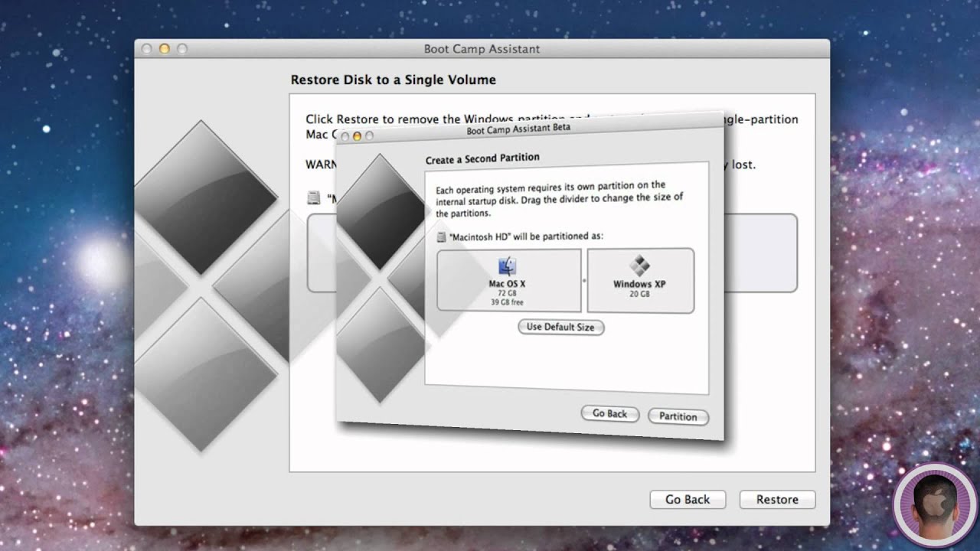
Task: Click '"Macintosh HD" will be partitioned as:' text
Action: click(x=526, y=236)
